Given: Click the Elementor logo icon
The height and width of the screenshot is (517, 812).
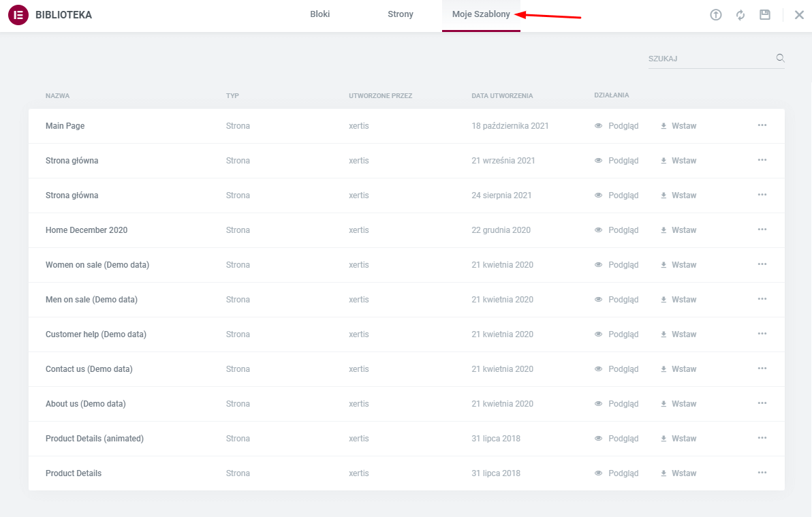Looking at the screenshot, I should pos(18,15).
